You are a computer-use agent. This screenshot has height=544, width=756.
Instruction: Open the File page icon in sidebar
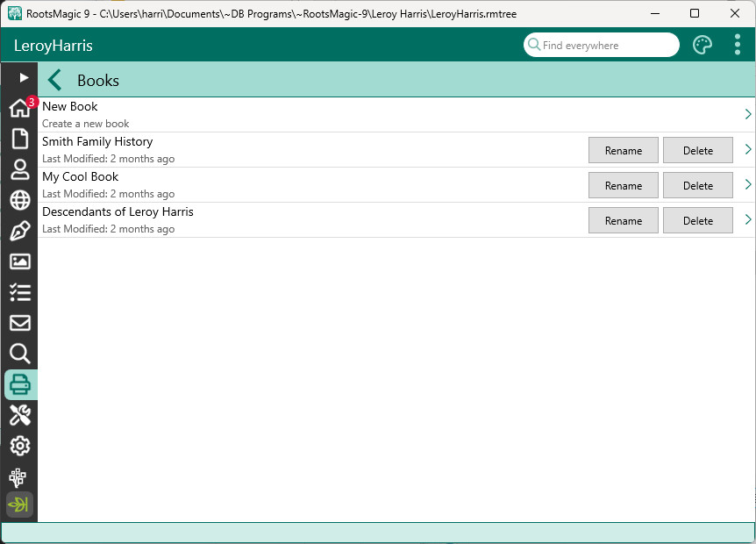(19, 139)
